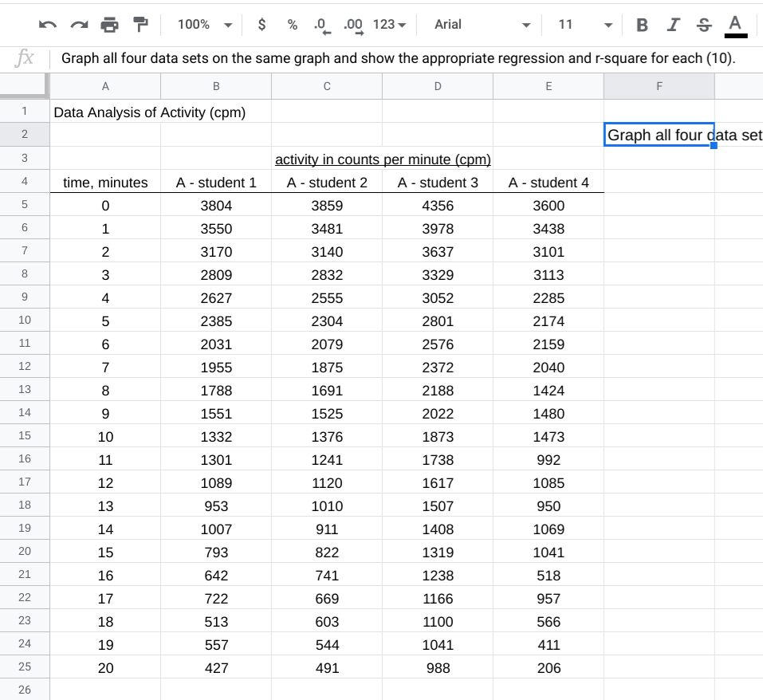
Task: Format selection as currency
Action: click(261, 25)
